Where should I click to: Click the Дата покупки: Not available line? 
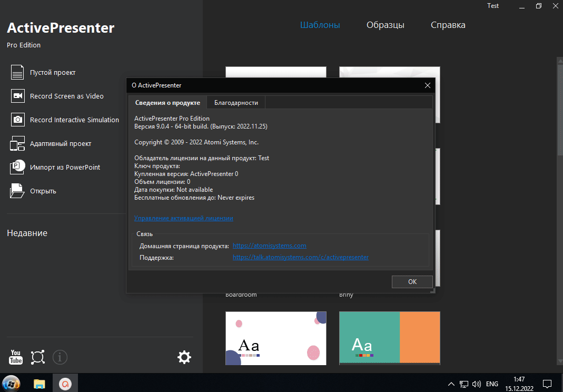coord(173,190)
